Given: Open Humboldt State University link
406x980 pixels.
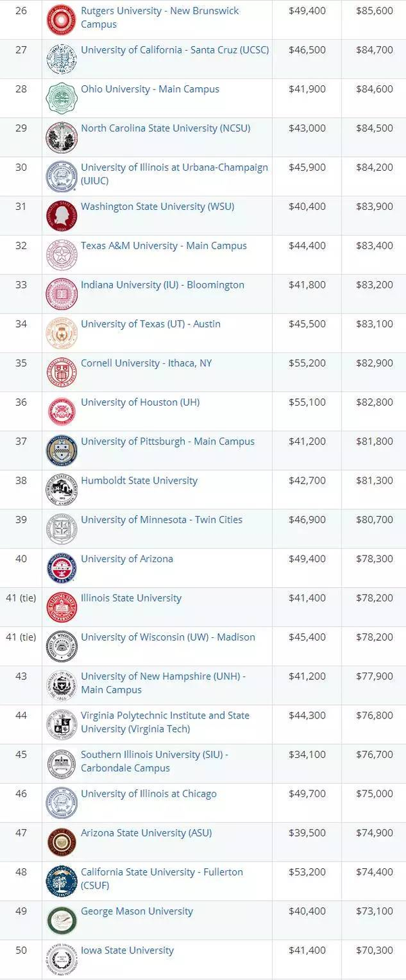Looking at the screenshot, I should [139, 480].
